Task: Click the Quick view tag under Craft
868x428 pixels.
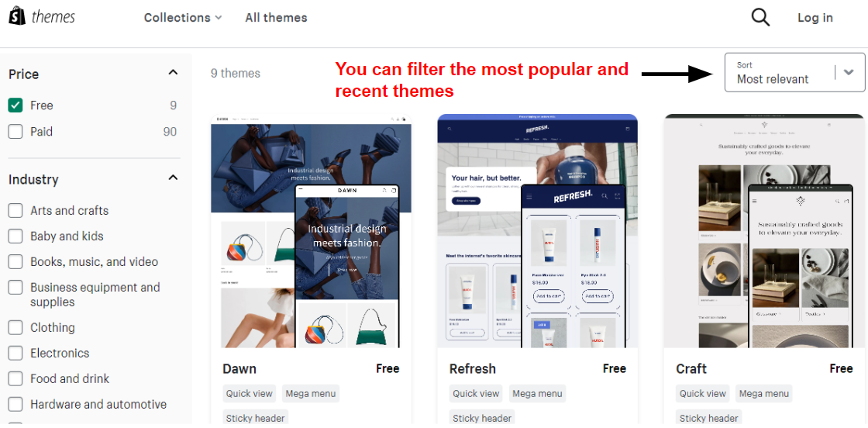Action: pos(702,394)
